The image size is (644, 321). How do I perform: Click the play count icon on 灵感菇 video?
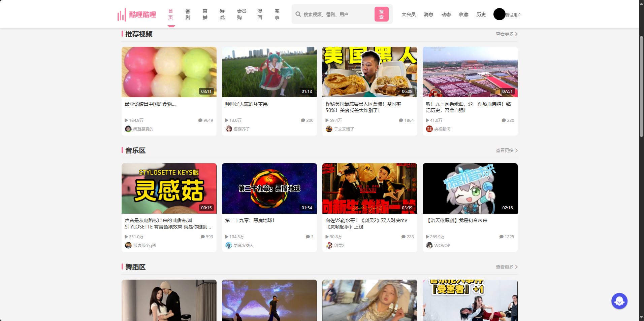tap(126, 237)
